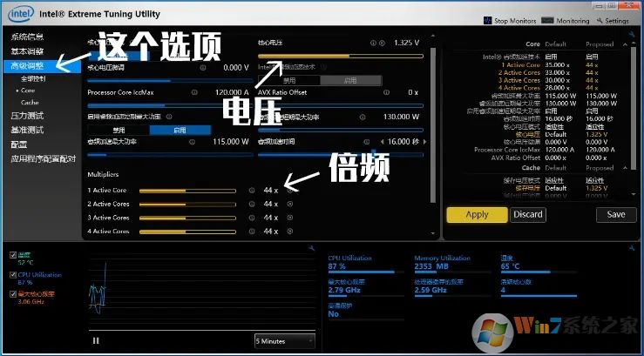Open 基本调整 in the sidebar
The width and height of the screenshot is (644, 356).
(27, 51)
